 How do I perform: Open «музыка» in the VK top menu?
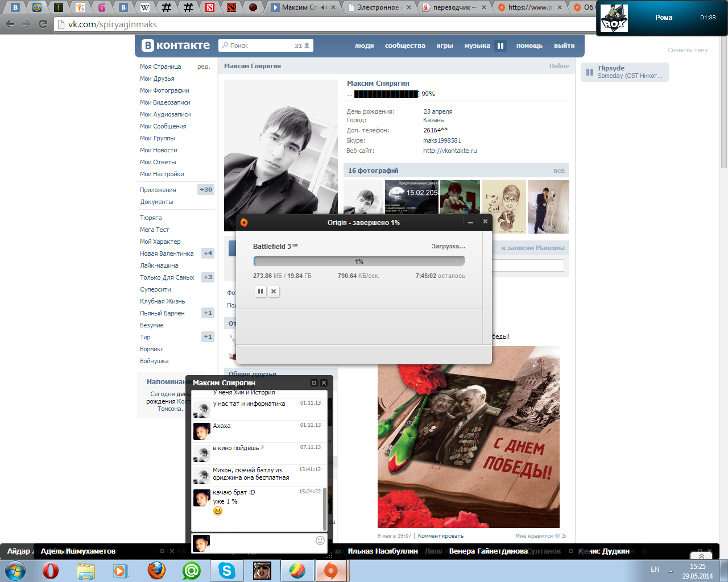click(477, 46)
